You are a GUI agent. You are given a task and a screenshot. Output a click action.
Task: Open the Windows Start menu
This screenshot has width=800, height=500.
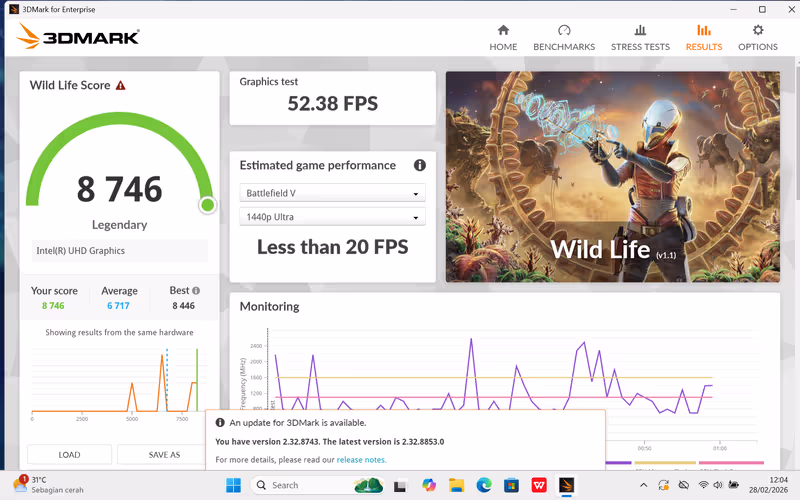click(x=233, y=485)
